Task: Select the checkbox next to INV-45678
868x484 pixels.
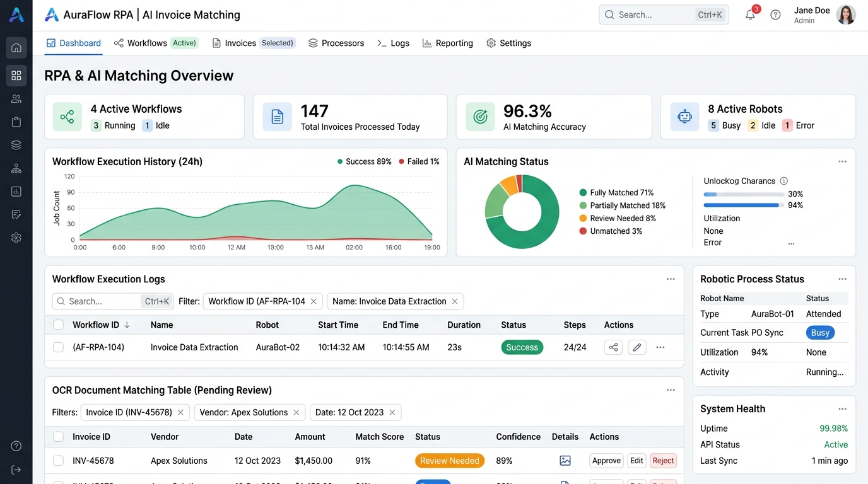Action: click(59, 461)
